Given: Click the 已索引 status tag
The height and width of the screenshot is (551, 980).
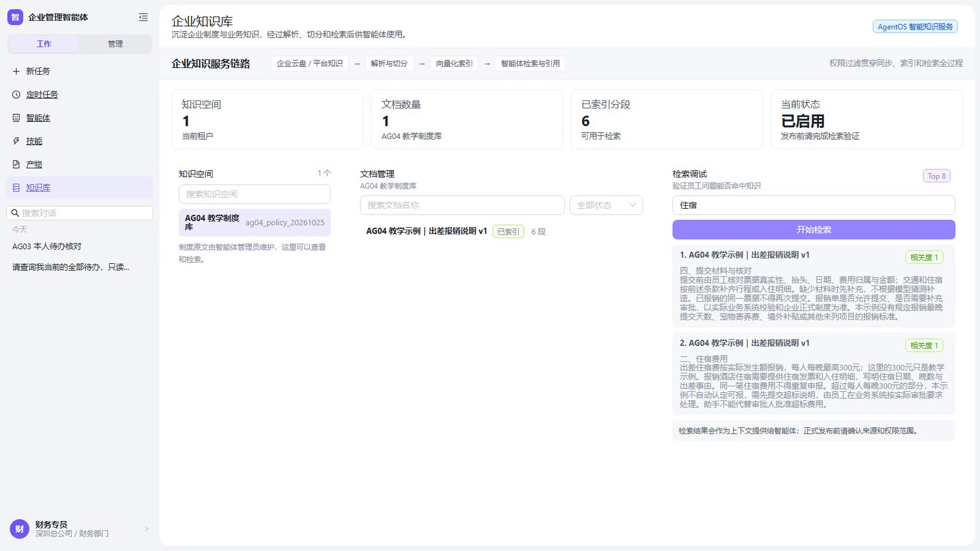Looking at the screenshot, I should point(508,232).
